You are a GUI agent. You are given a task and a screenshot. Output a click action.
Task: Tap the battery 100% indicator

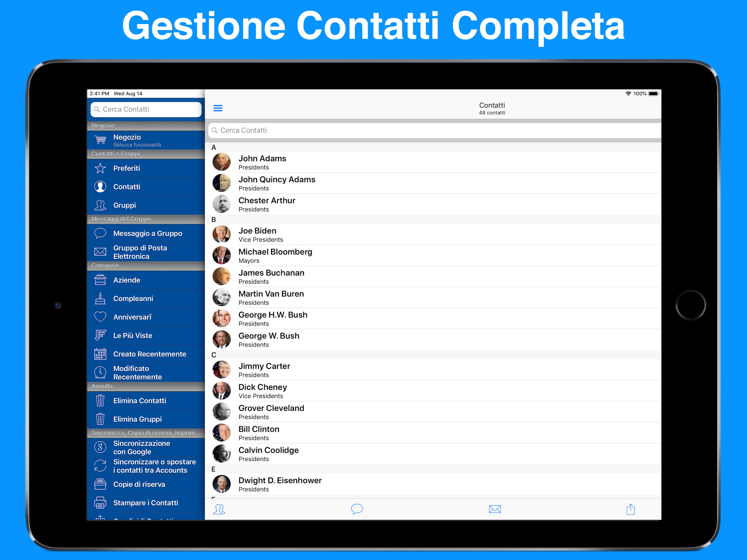646,94
